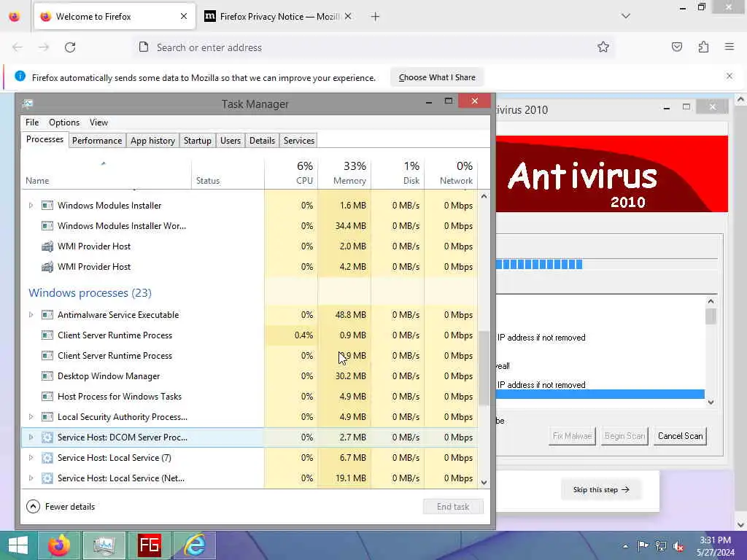Screen dimensions: 747x560
Task: Click the Choose What I Share button
Action: tap(437, 77)
